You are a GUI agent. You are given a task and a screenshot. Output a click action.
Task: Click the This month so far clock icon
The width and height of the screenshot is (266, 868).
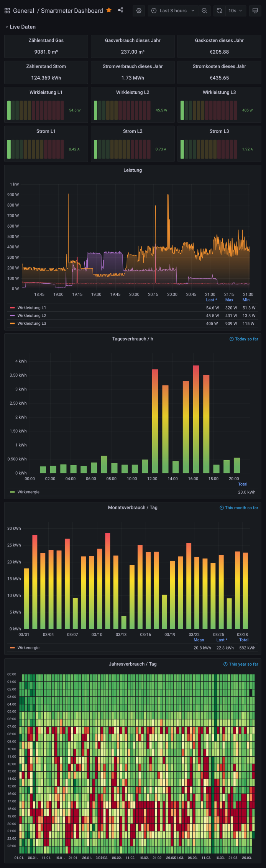point(222,508)
